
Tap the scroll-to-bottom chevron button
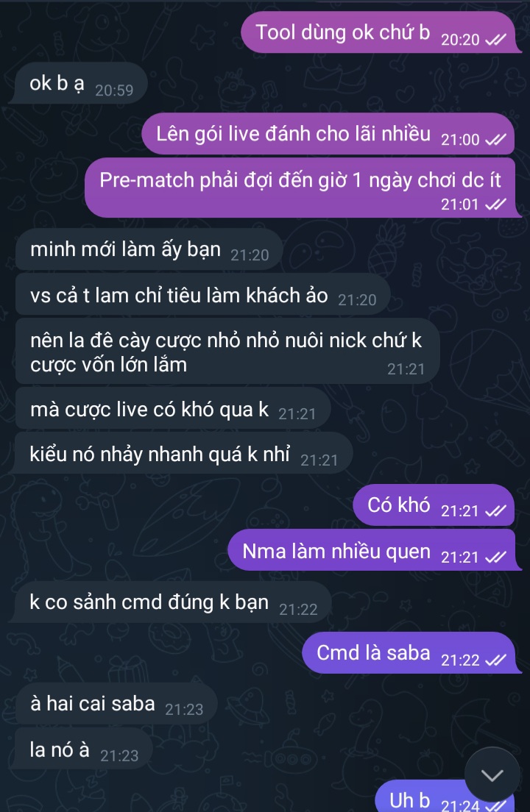pos(492,774)
